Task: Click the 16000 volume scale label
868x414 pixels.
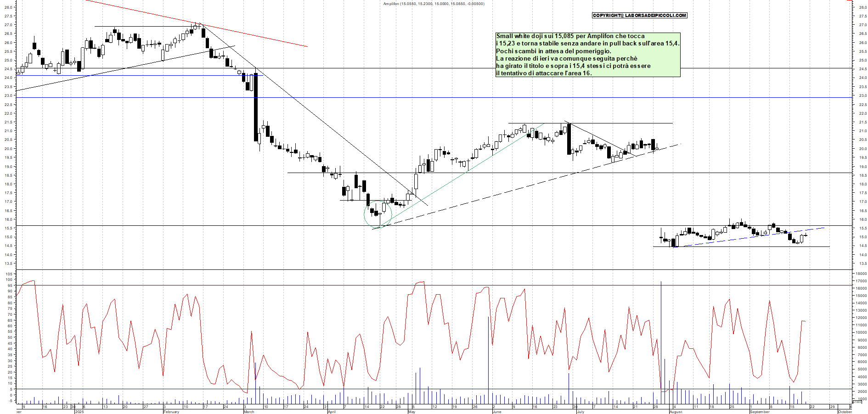Action: click(861, 288)
